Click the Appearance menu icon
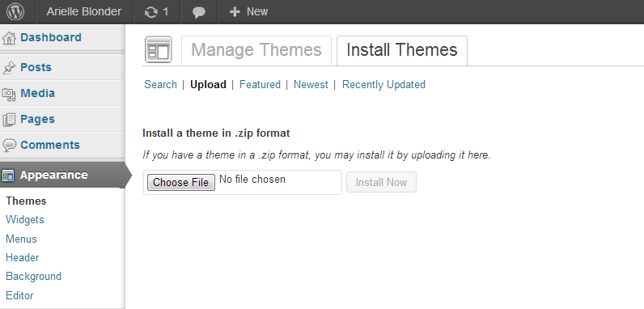This screenshot has height=309, width=644. pos(8,176)
